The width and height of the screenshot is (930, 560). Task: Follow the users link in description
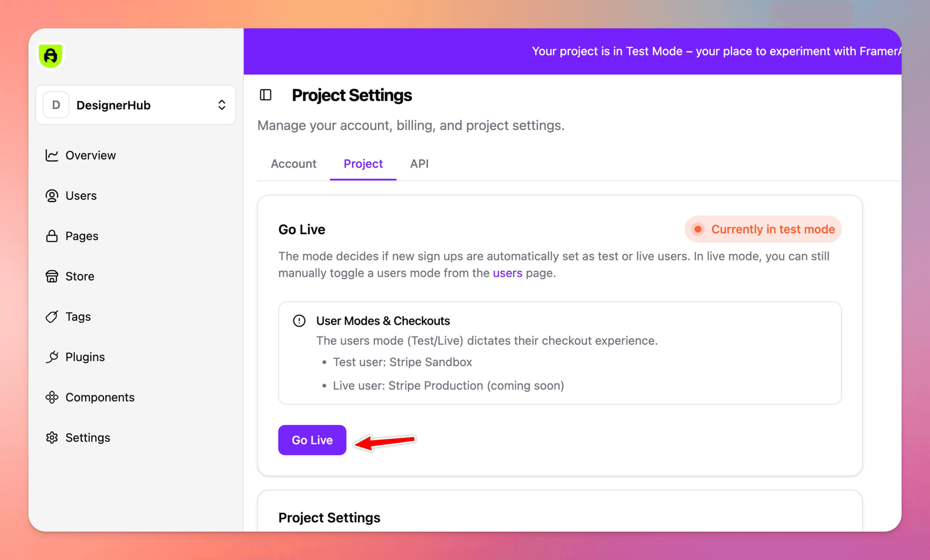click(508, 273)
